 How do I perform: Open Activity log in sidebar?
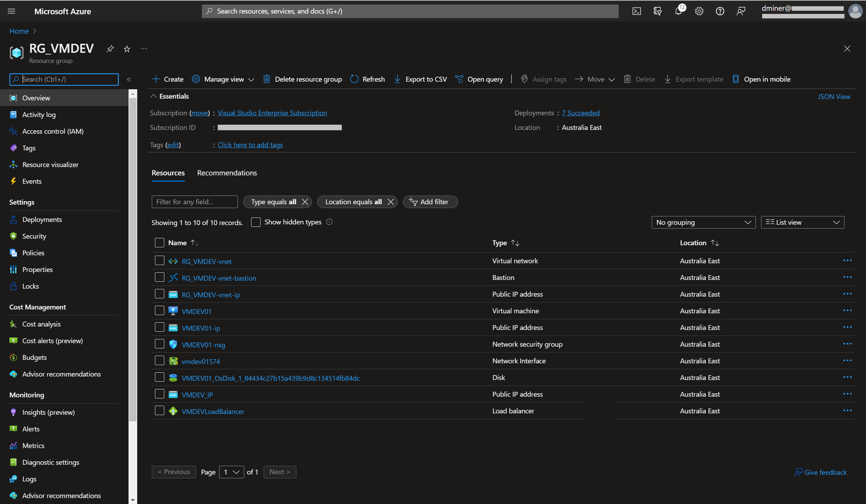[39, 115]
